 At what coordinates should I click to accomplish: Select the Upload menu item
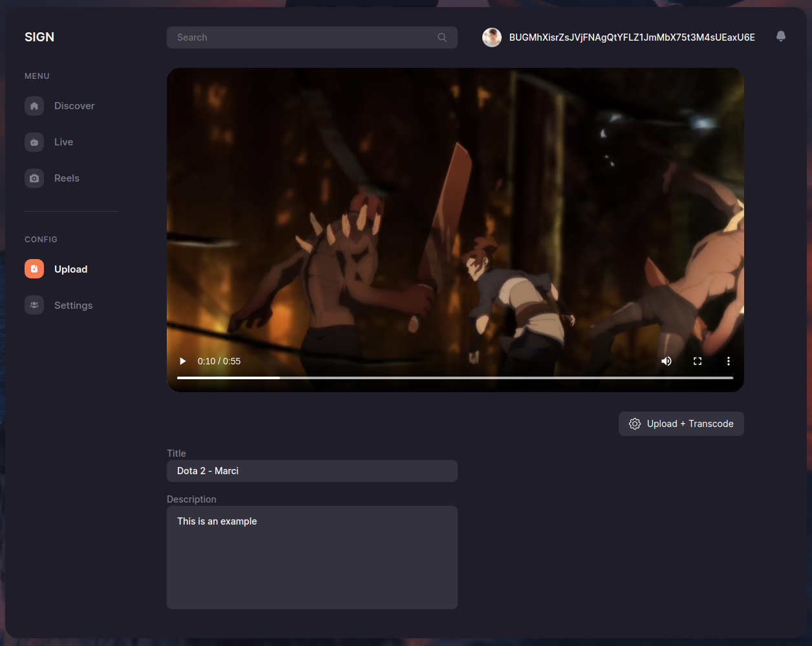point(70,269)
